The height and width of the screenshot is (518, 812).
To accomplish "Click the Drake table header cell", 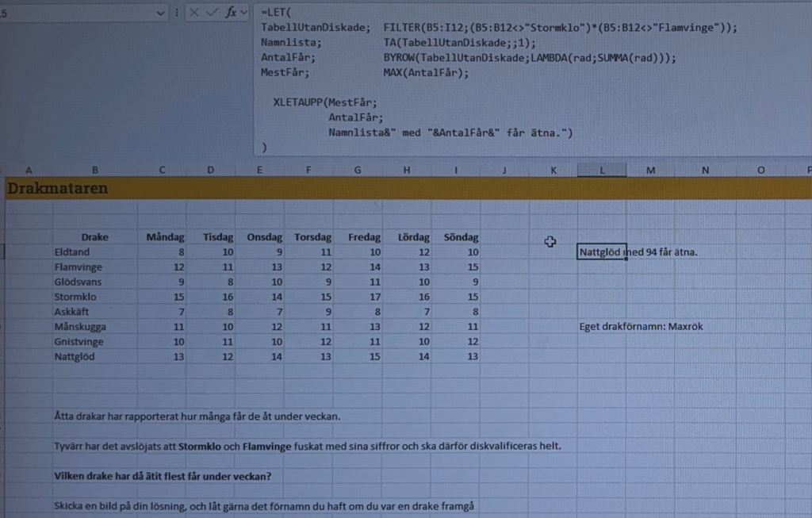I will coord(95,237).
